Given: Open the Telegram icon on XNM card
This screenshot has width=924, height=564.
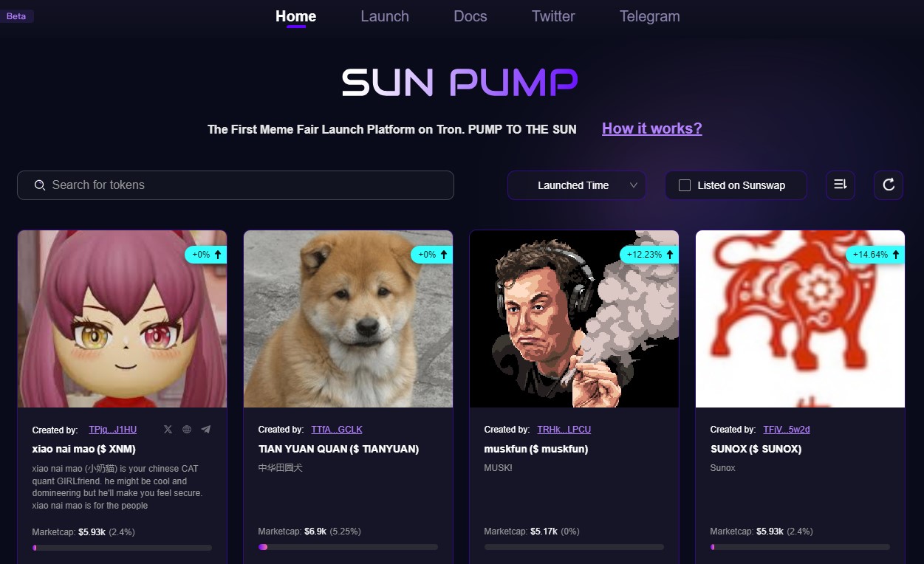Looking at the screenshot, I should coord(206,429).
